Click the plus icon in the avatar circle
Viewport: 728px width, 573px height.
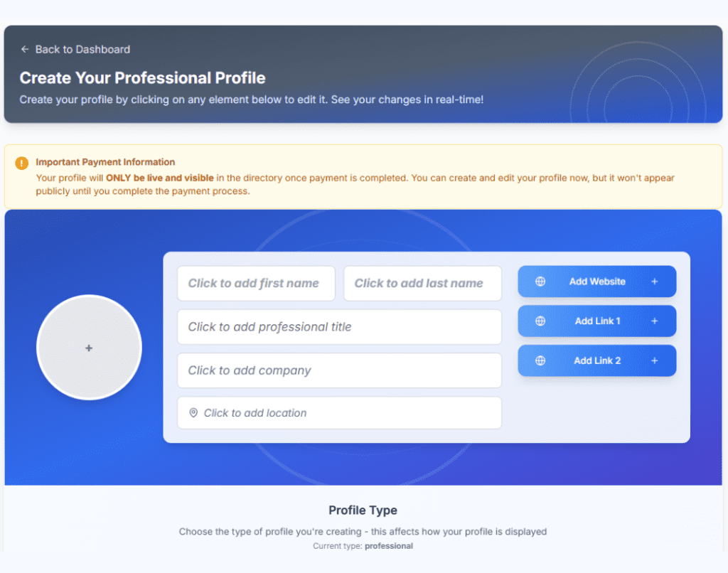[x=89, y=348]
